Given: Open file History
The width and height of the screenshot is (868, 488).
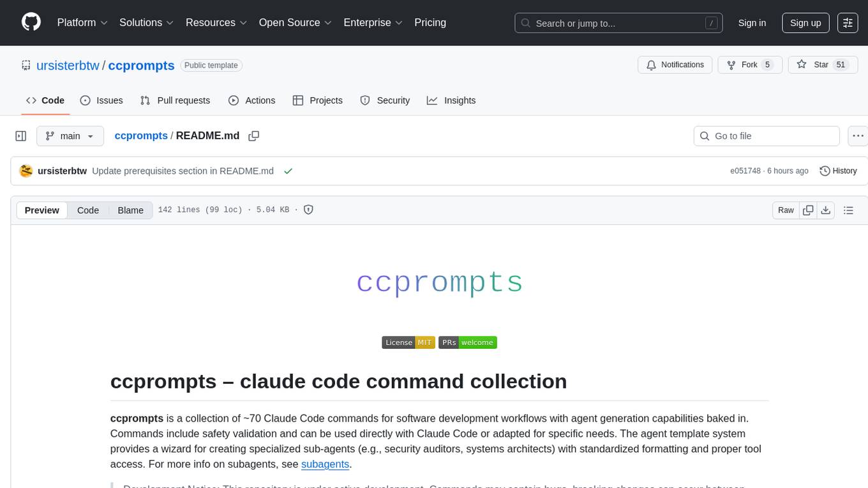Looking at the screenshot, I should (838, 171).
